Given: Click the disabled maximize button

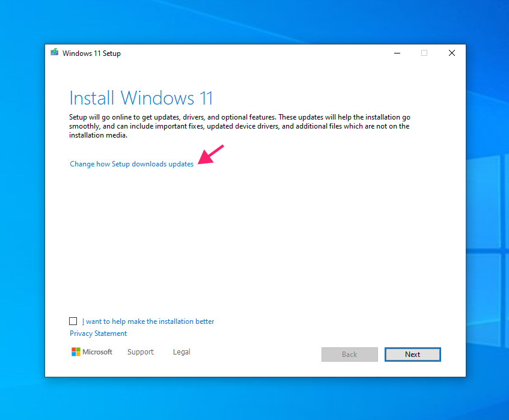Looking at the screenshot, I should (424, 53).
